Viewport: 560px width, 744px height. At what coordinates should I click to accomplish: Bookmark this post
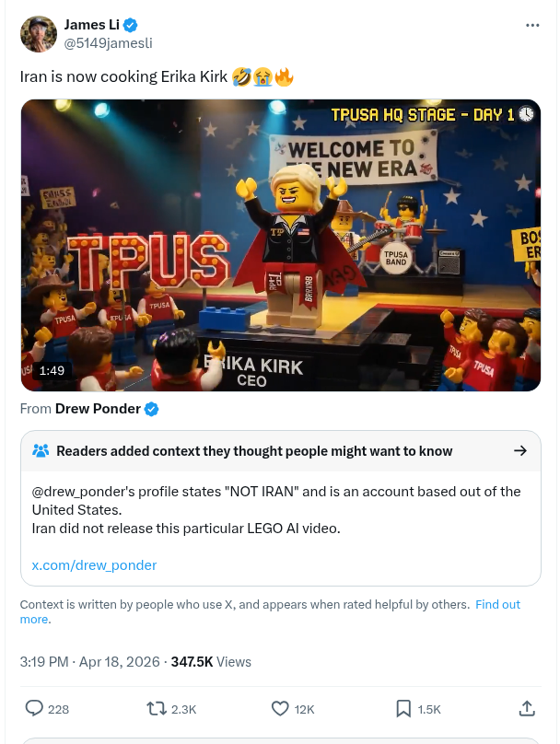(x=403, y=709)
